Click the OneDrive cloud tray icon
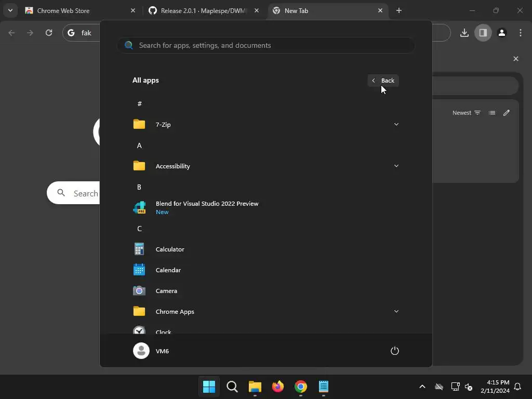Viewport: 532px width, 399px height. pos(439,387)
